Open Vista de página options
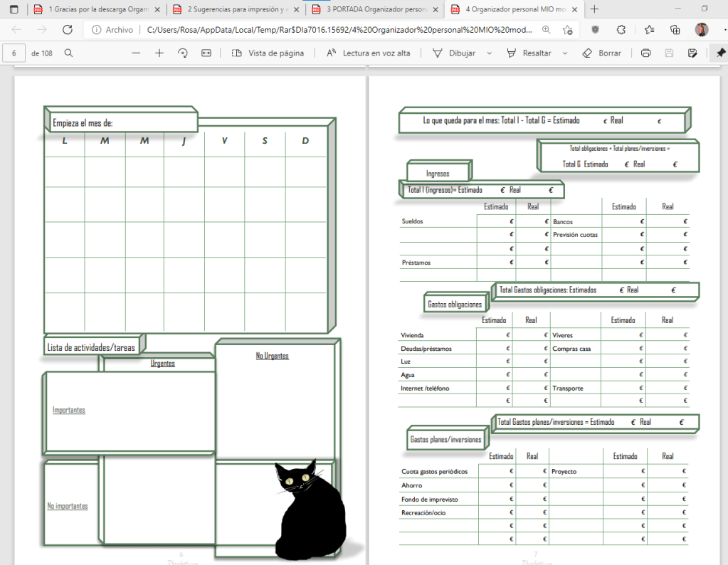 (268, 53)
